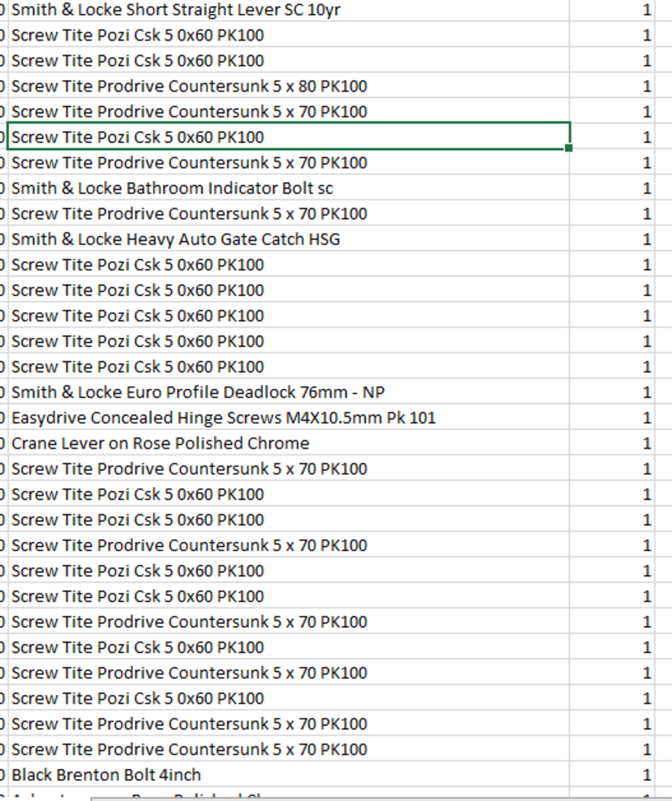Click quantity 1 in the Heavy Auto Gate Catch row
Image resolution: width=672 pixels, height=801 pixels.
coord(612,239)
